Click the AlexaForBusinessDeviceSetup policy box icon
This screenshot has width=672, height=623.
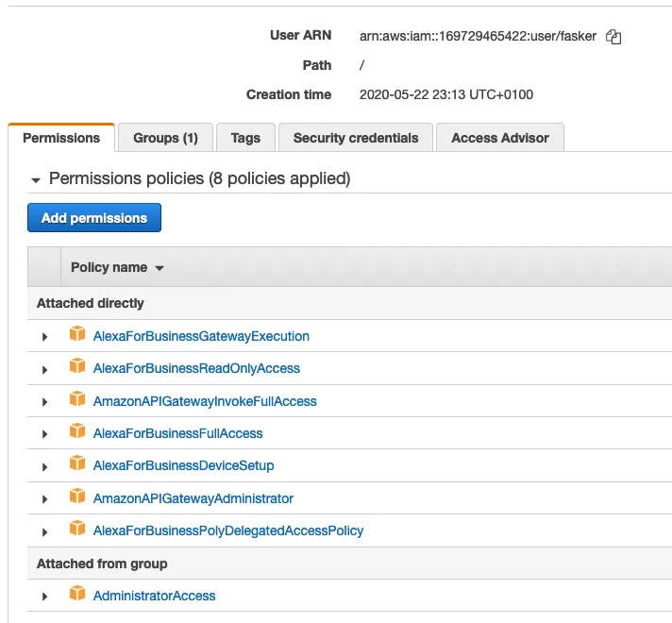(77, 464)
